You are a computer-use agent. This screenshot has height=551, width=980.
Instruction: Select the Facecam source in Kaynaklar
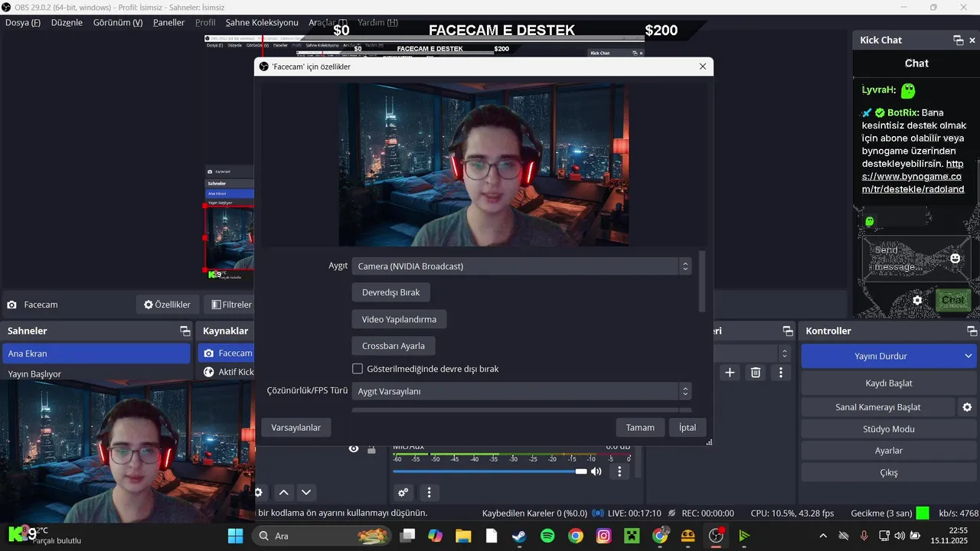(227, 353)
